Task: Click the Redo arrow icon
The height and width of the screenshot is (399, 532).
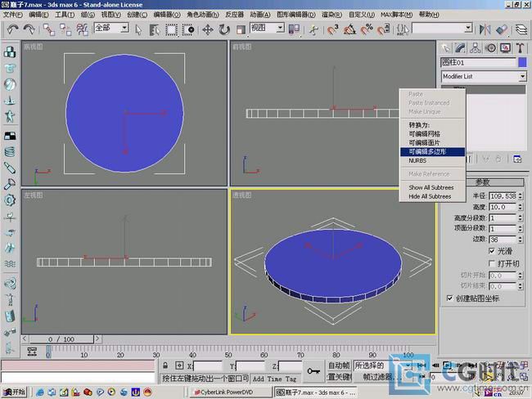Action: (29, 29)
